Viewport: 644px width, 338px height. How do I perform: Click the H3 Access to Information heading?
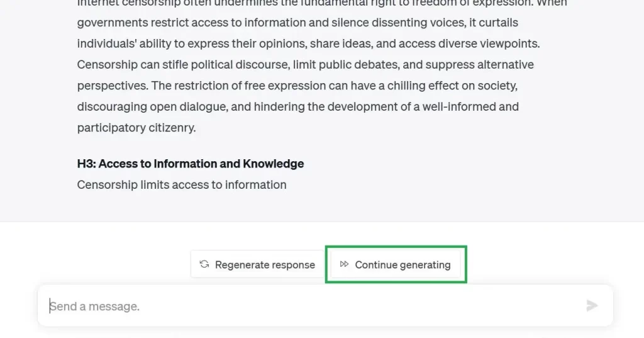point(191,164)
